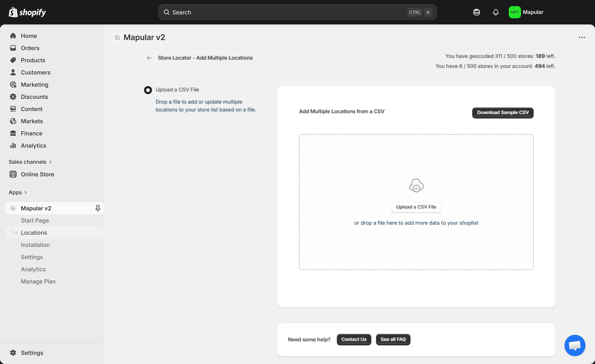The height and width of the screenshot is (364, 595).
Task: Open the Locations page in Mapular v2
Action: tap(34, 232)
